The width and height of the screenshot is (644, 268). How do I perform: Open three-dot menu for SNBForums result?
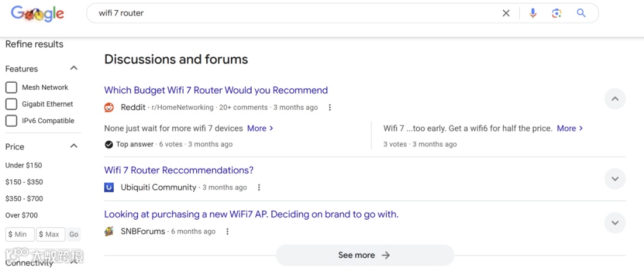coord(227,232)
